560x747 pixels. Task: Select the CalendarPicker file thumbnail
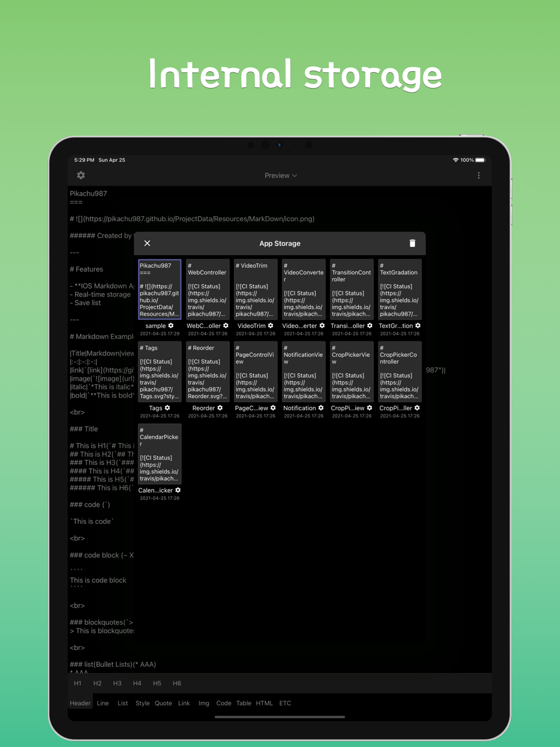[160, 454]
